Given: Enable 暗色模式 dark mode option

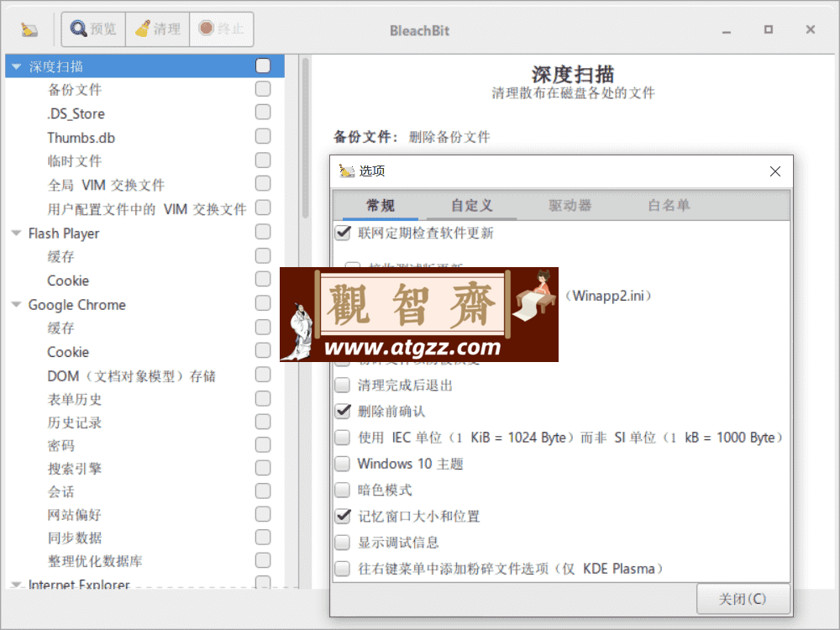Looking at the screenshot, I should tap(343, 491).
